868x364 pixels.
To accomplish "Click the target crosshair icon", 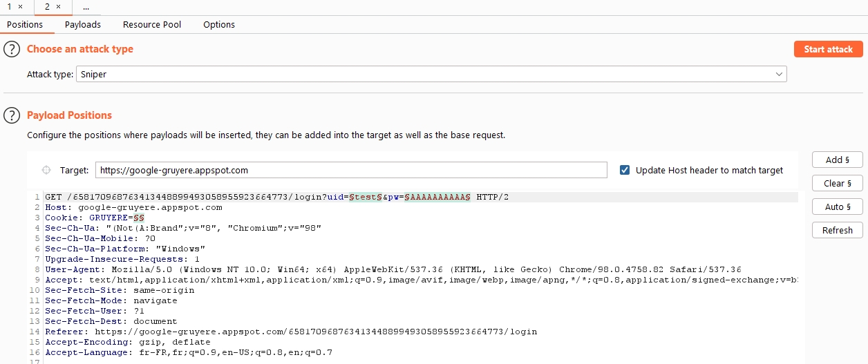I will 46,170.
